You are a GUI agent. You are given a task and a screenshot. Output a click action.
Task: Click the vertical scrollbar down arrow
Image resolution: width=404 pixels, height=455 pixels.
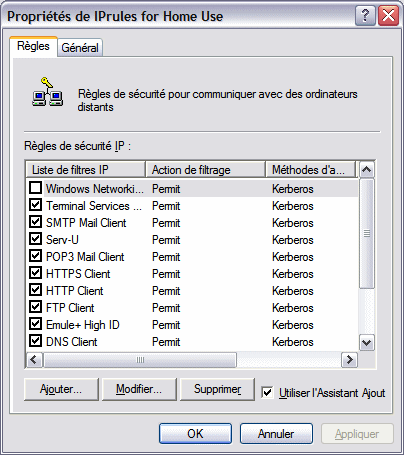pos(367,343)
